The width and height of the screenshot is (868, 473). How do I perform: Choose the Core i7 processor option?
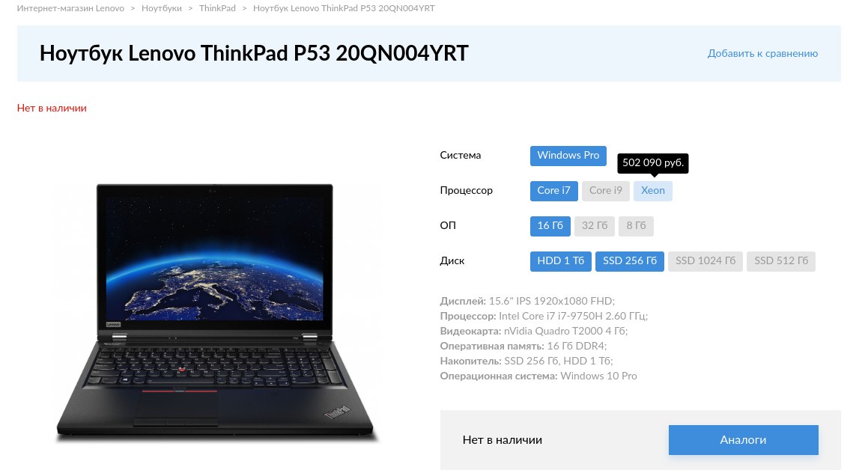tap(553, 191)
